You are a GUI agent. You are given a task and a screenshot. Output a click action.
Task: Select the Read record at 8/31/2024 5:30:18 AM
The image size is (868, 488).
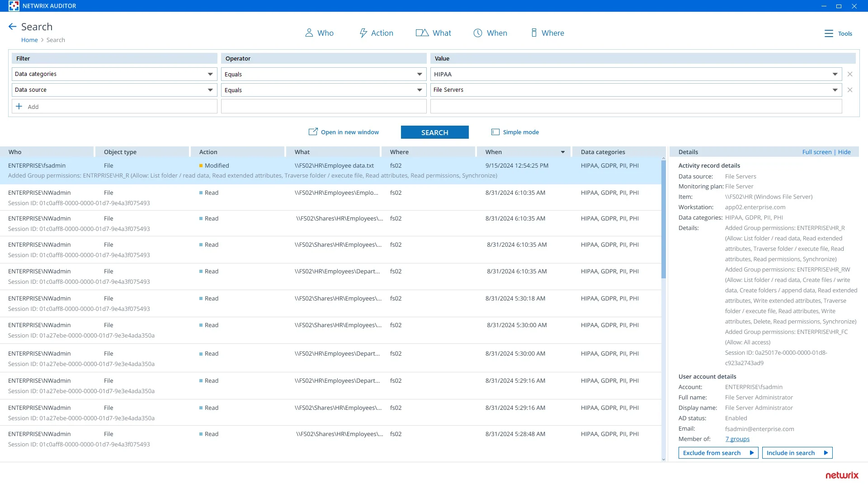[330, 304]
